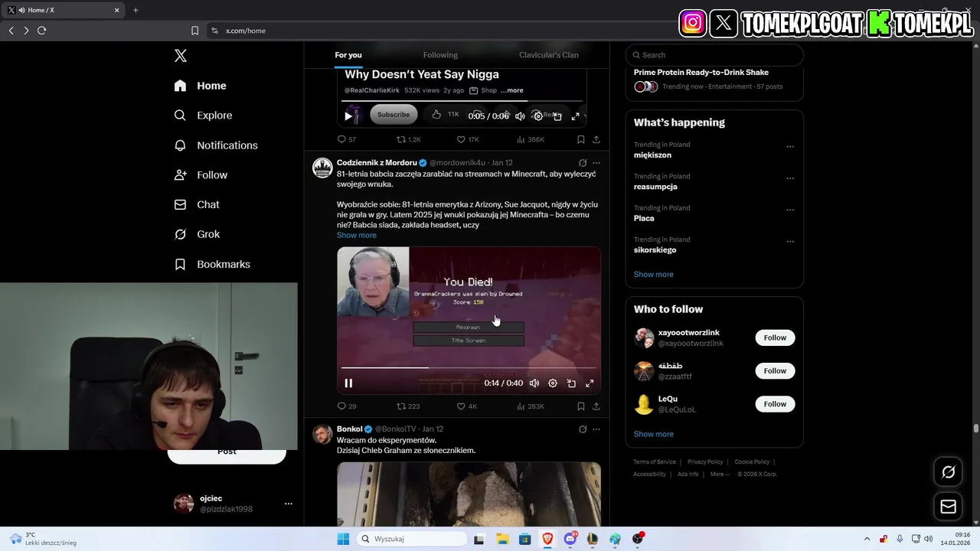Open more options for reasumpcja trend
Image resolution: width=980 pixels, height=551 pixels.
click(x=790, y=178)
